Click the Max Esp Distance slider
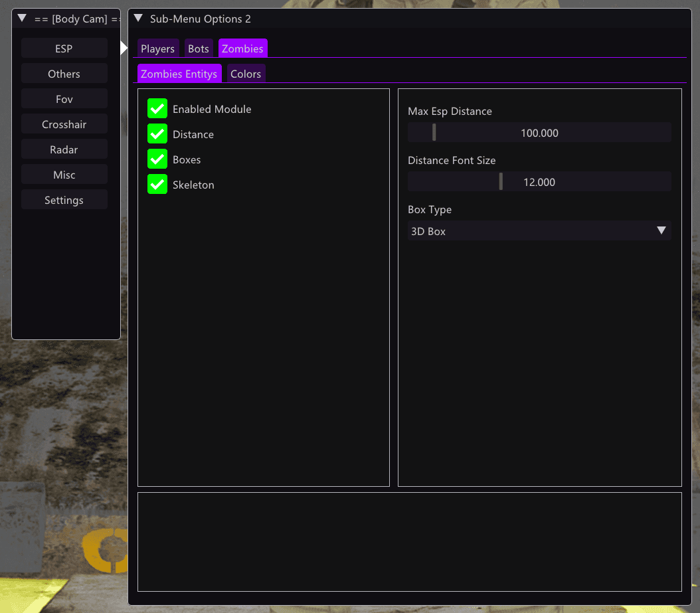The width and height of the screenshot is (700, 613). tap(539, 133)
